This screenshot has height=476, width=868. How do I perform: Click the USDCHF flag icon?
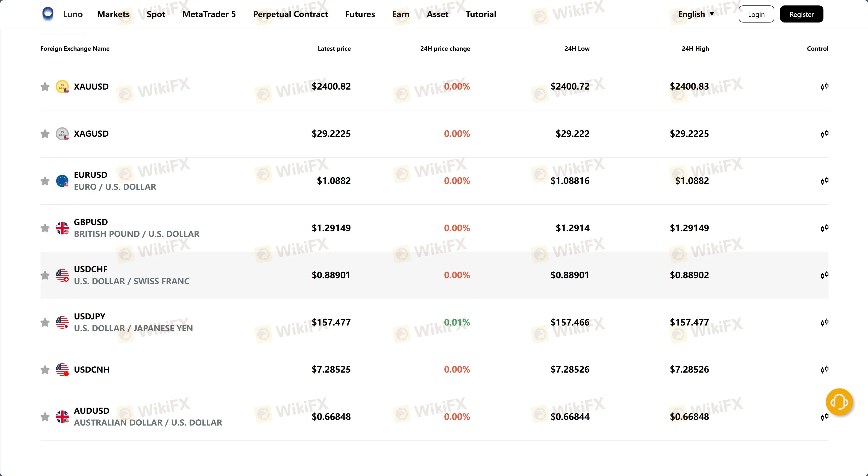[x=62, y=276]
